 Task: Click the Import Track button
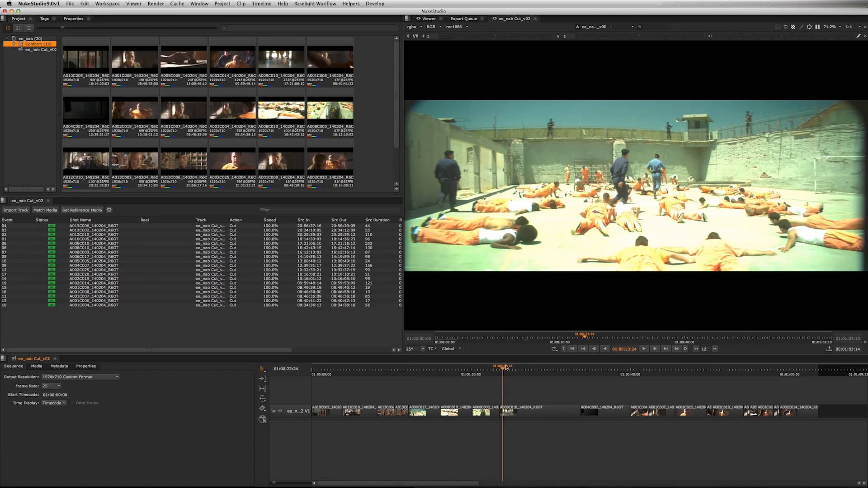point(15,210)
